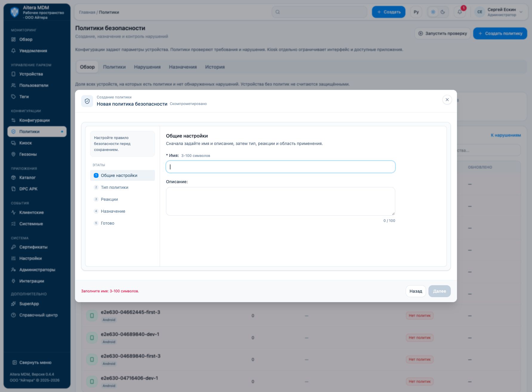Switch to dark theme moon icon
Screen dimensions: 532x392
(443, 12)
